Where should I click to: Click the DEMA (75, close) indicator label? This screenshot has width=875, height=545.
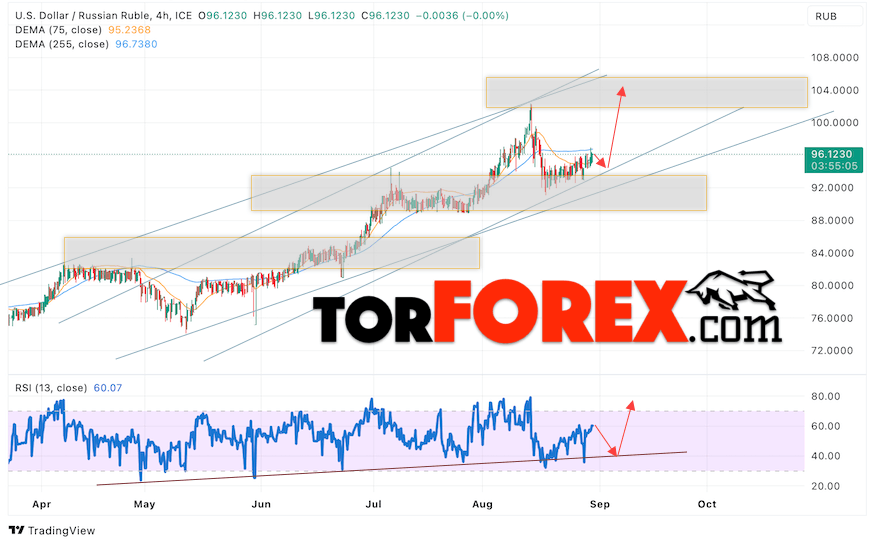(59, 30)
